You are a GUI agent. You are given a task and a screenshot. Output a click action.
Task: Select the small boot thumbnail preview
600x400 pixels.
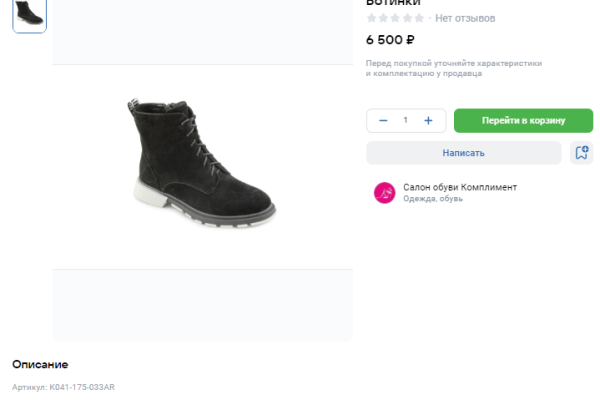pos(29,14)
